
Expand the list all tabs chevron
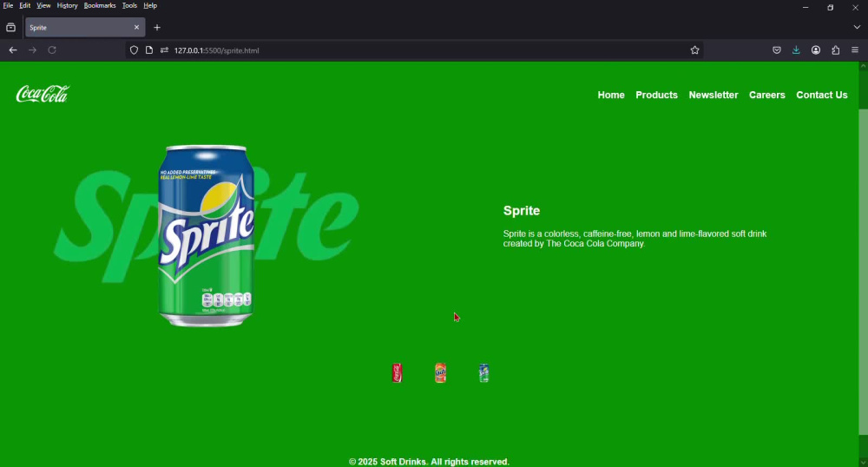pos(857,27)
